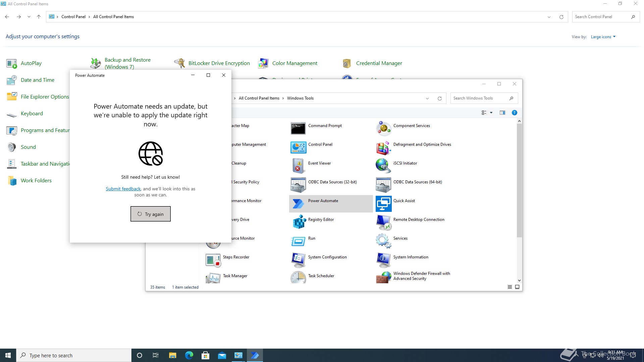Click Control Panel breadcrumb in address bar
Viewport: 644px width, 362px height.
coord(73,17)
